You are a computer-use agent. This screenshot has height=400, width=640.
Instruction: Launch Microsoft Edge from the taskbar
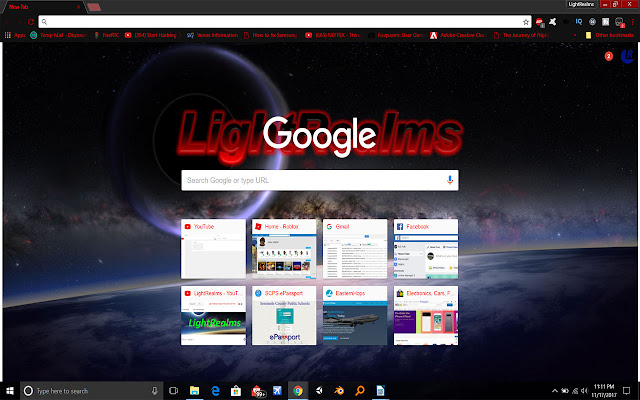tap(215, 391)
